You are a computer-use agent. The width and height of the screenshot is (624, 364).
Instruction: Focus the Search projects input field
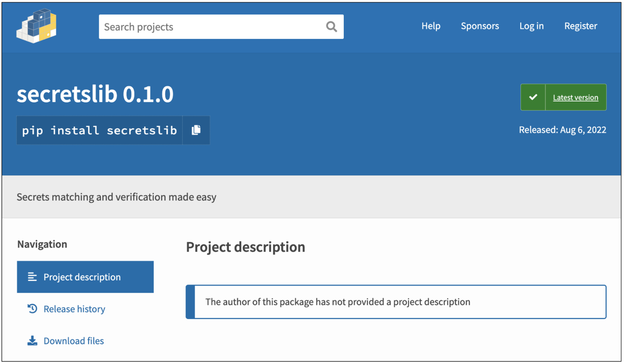click(209, 27)
